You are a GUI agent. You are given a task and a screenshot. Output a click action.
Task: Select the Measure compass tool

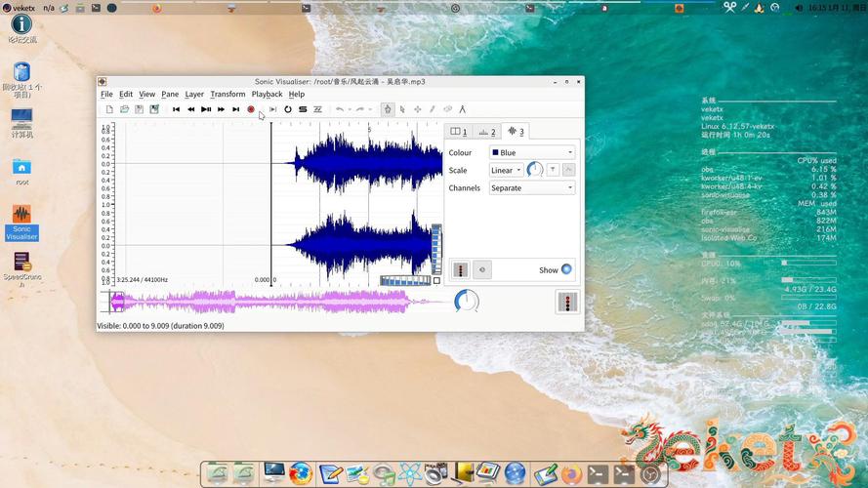tap(462, 109)
